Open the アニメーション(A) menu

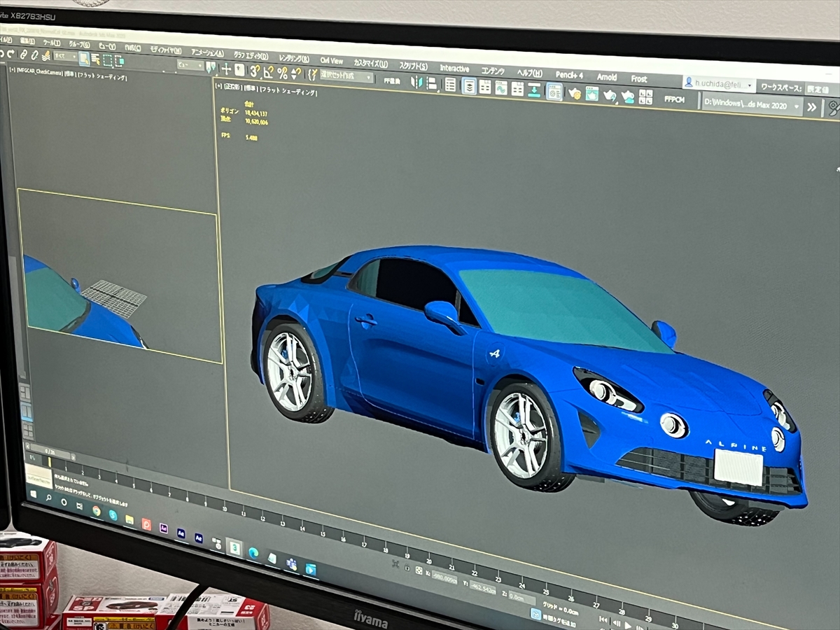pos(207,52)
